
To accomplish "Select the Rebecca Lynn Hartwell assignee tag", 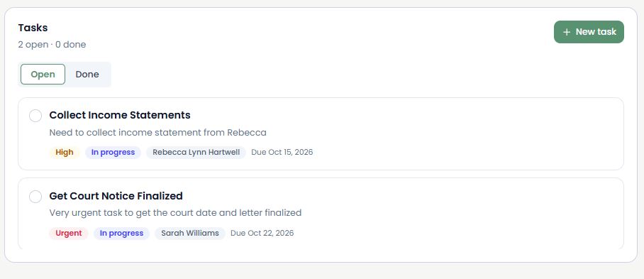I will (x=196, y=153).
